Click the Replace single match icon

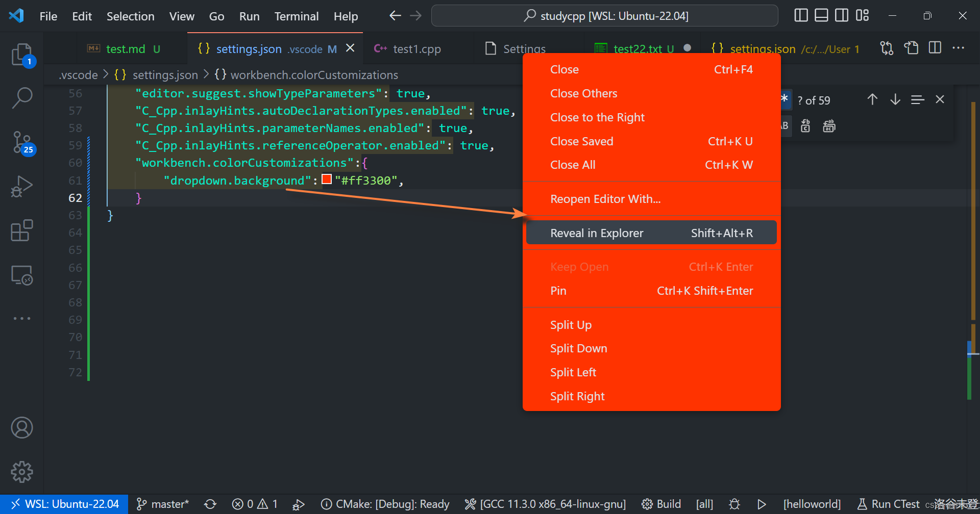805,126
